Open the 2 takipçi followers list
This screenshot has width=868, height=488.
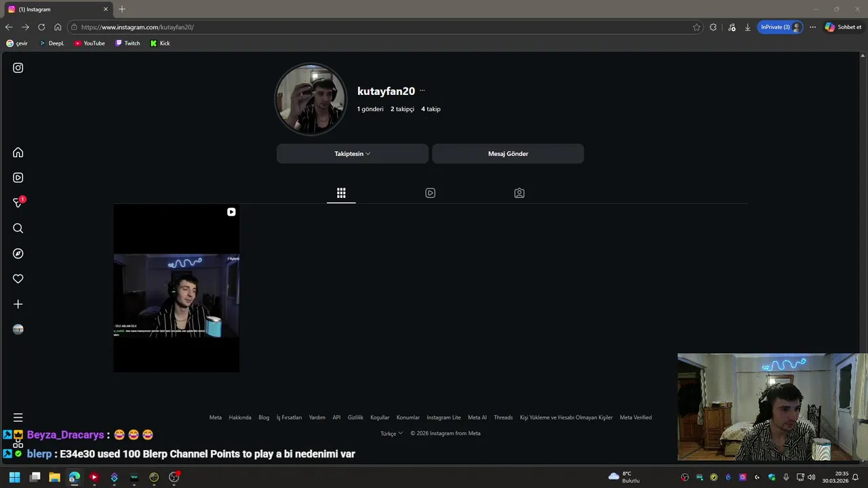tap(402, 109)
